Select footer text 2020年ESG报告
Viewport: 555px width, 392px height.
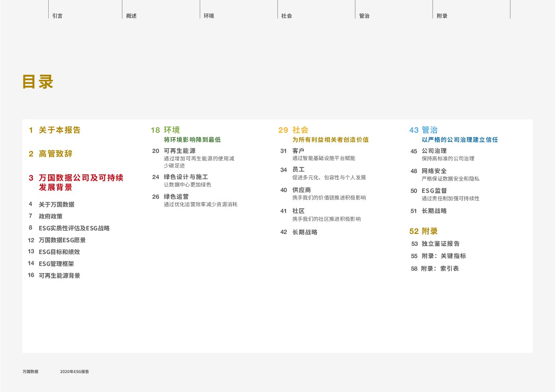(74, 371)
